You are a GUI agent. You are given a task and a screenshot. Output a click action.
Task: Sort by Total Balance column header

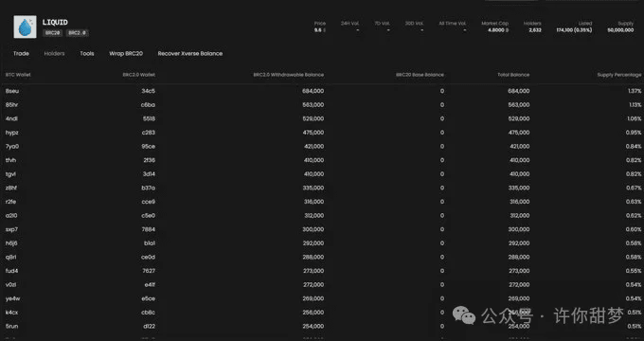tap(513, 75)
